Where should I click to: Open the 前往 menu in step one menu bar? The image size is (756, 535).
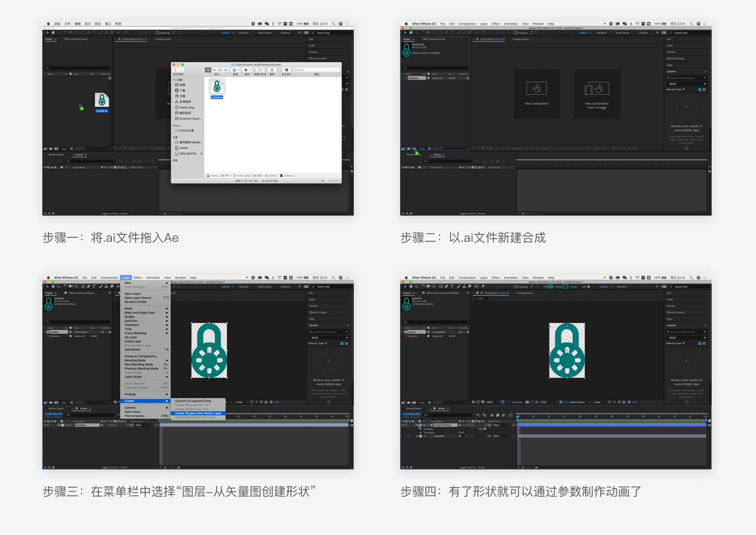[x=98, y=24]
